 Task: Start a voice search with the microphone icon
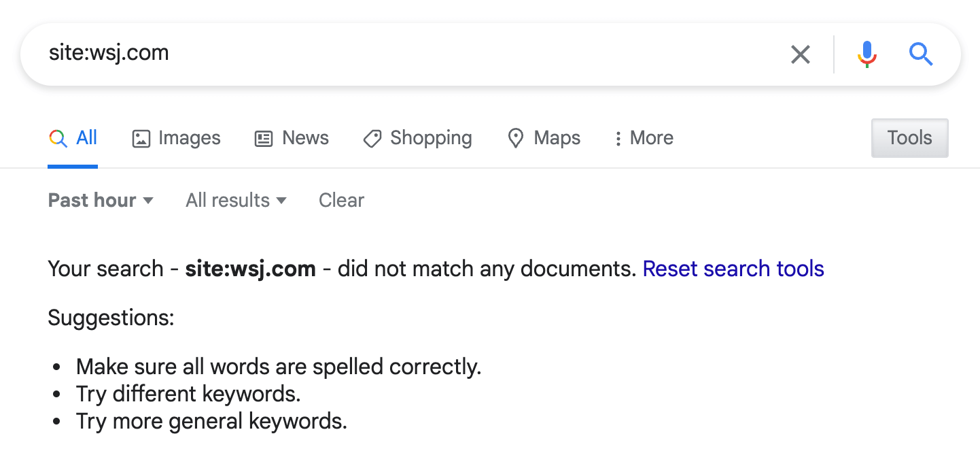[867, 54]
